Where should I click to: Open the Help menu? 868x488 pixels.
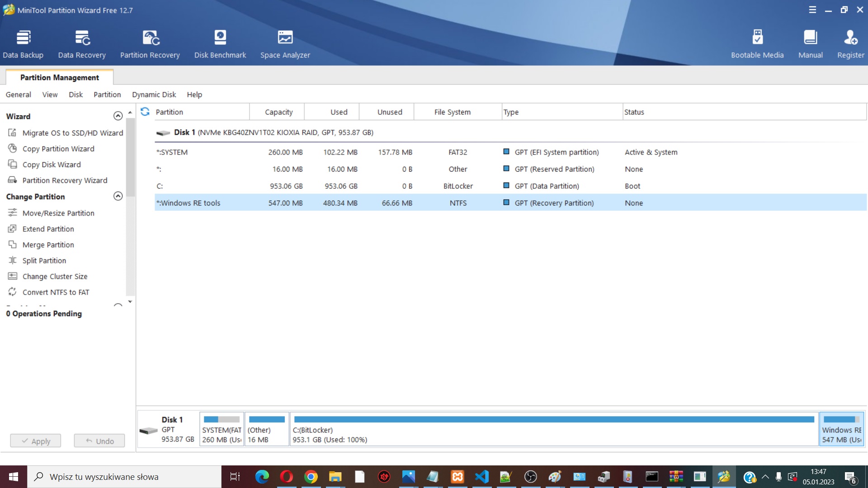coord(194,94)
